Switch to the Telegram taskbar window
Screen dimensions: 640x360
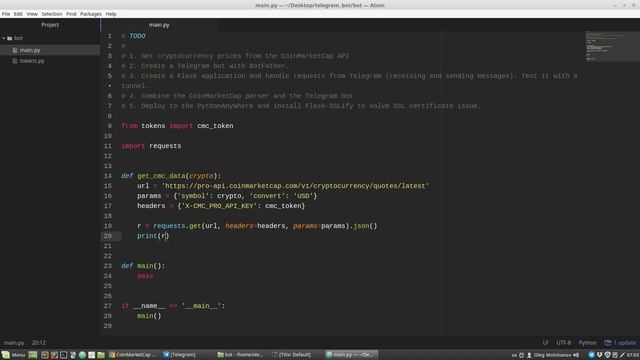click(x=180, y=355)
